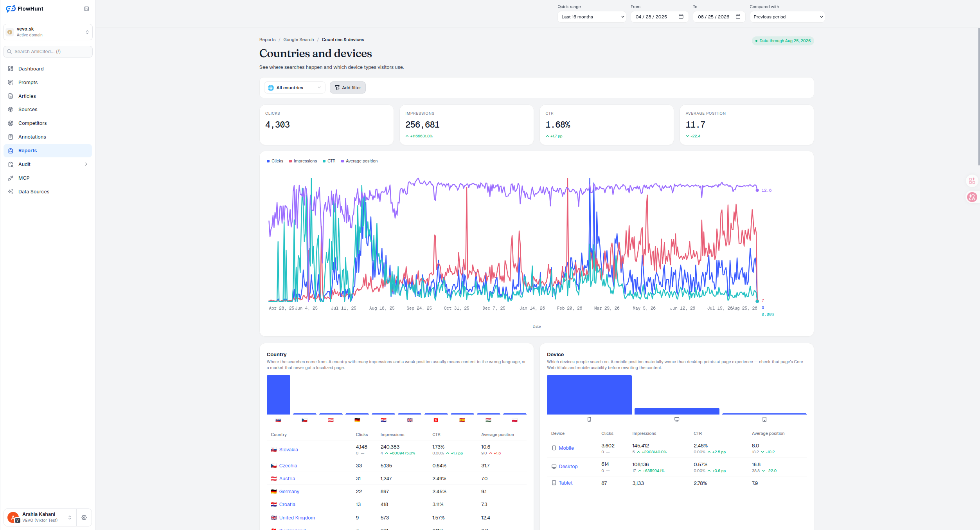Collapse the sidebar panel icon

(x=86, y=9)
